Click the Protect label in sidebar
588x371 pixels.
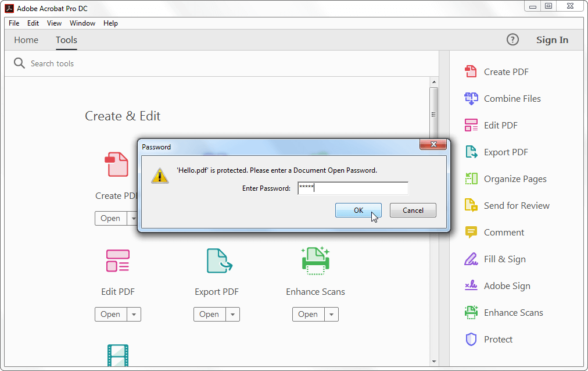[x=498, y=340]
